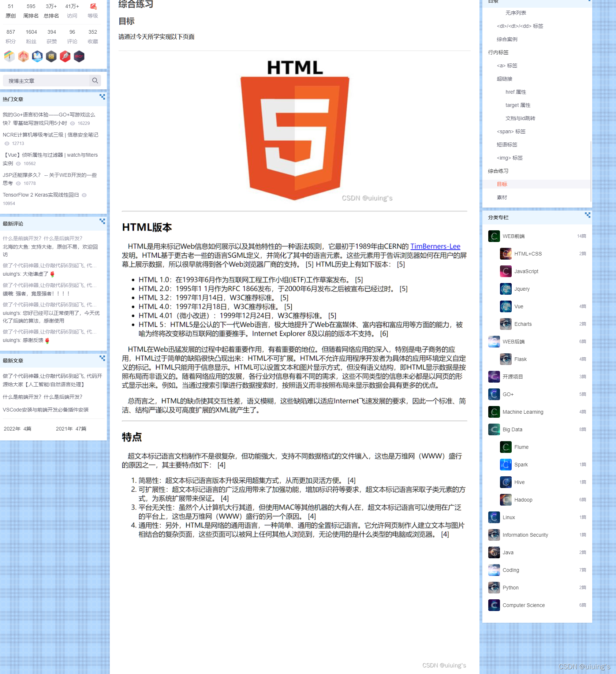Viewport: 616px width, 674px height.
Task: Open the JavaScript column icon
Action: tap(506, 271)
